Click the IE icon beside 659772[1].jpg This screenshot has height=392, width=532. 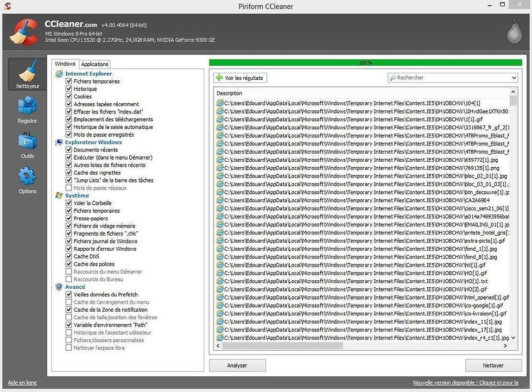pyautogui.click(x=220, y=160)
